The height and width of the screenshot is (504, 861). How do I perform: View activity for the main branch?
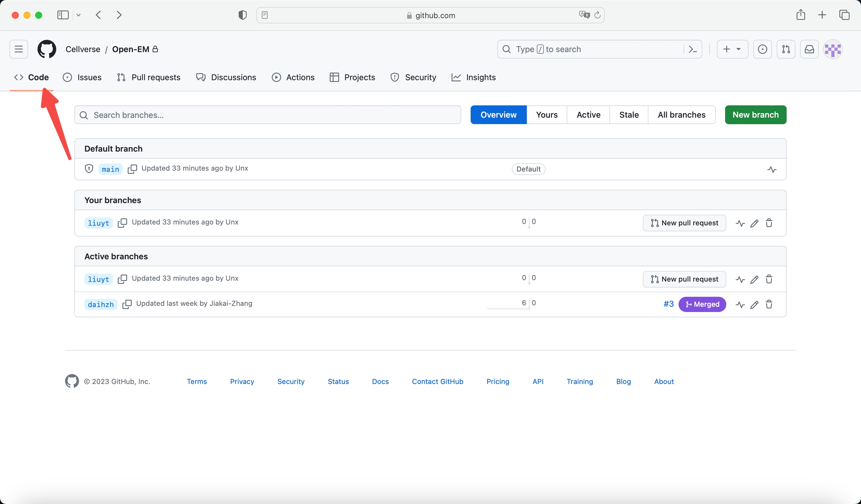pos(772,169)
